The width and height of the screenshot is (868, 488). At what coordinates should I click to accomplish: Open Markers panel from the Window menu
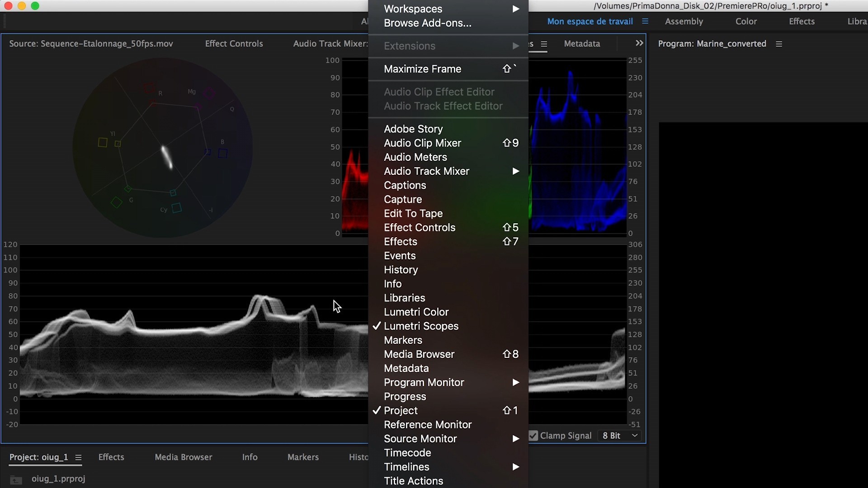tap(448, 340)
